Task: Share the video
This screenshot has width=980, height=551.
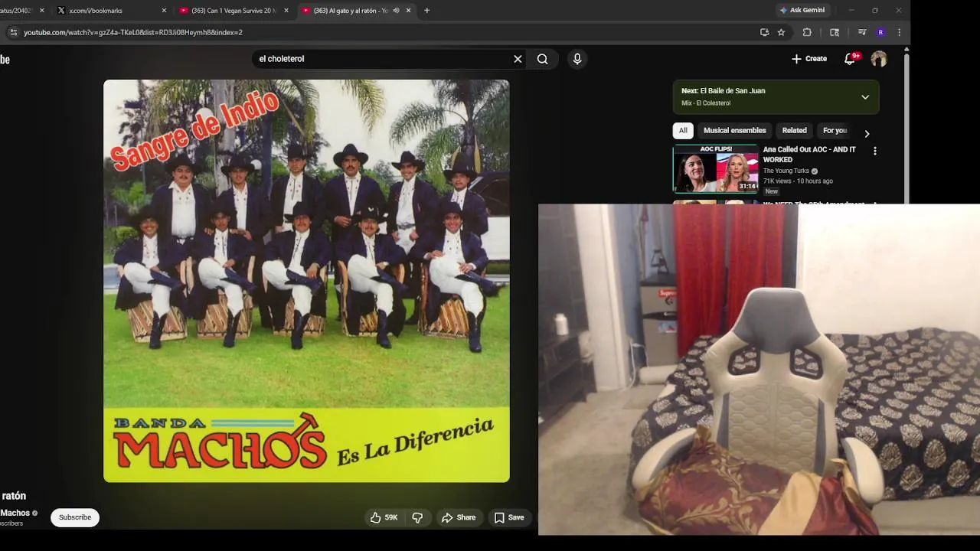Action: point(459,517)
